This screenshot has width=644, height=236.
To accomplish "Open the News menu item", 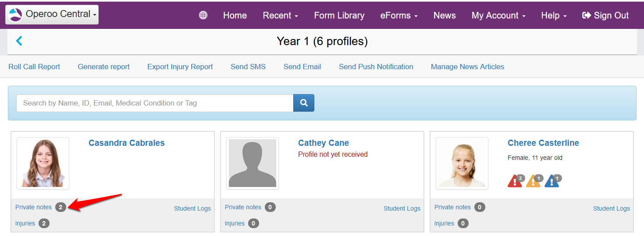I will click(x=445, y=15).
